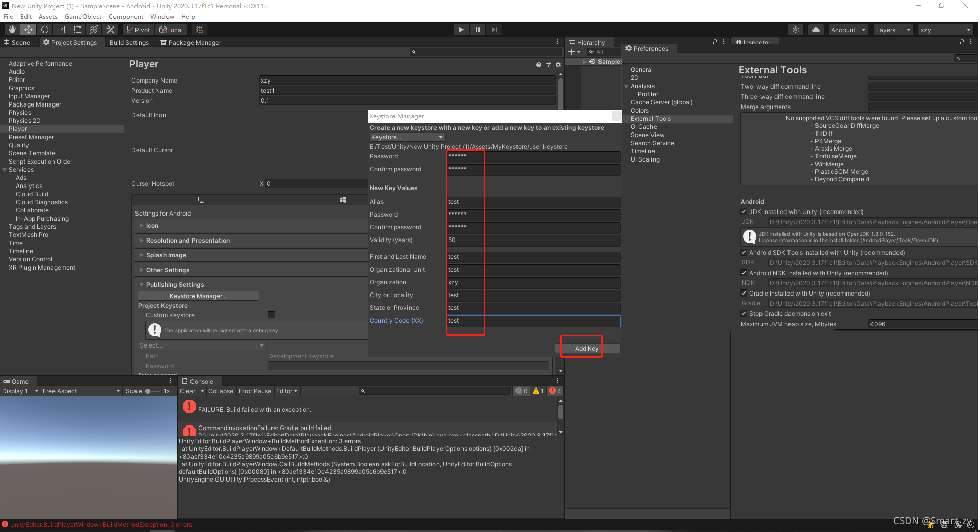
Task: Collapse the Services tree in Project Settings
Action: coord(5,170)
